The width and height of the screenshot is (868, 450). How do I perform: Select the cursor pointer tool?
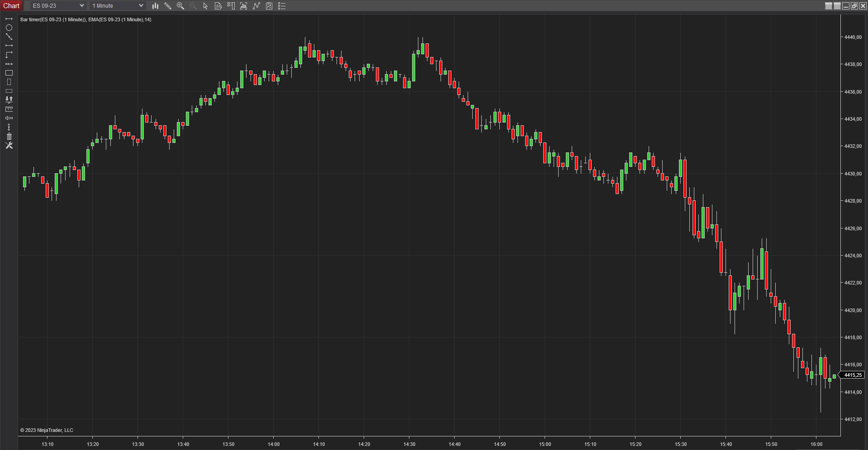[205, 6]
